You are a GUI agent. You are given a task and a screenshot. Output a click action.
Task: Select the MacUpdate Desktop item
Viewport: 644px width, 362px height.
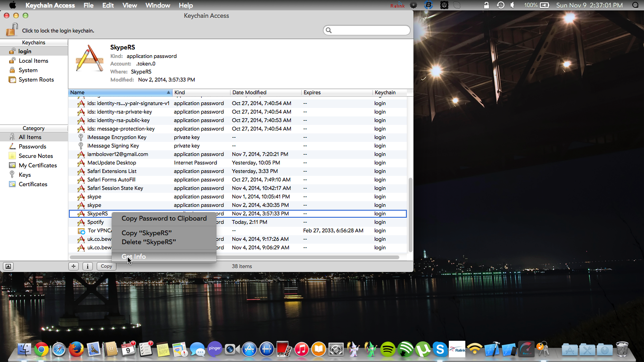(x=238, y=163)
